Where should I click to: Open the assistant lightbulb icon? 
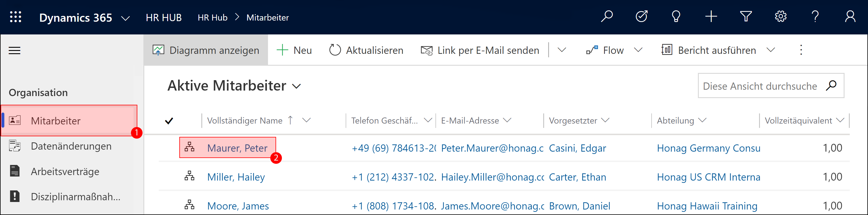point(676,16)
